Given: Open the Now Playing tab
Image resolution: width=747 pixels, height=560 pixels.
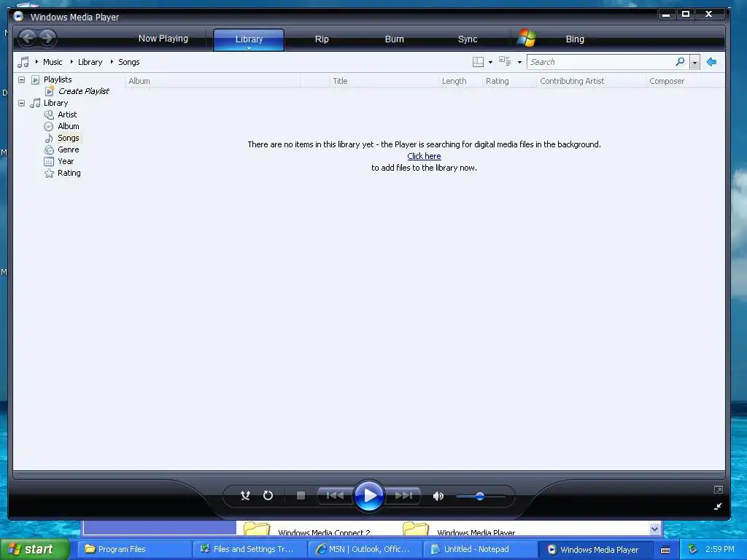Looking at the screenshot, I should [163, 39].
